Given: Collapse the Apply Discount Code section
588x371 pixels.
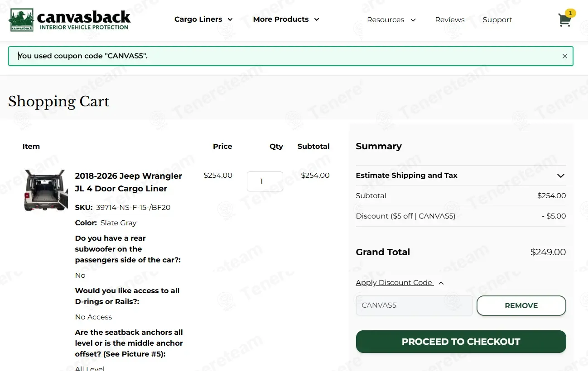Looking at the screenshot, I should [400, 283].
